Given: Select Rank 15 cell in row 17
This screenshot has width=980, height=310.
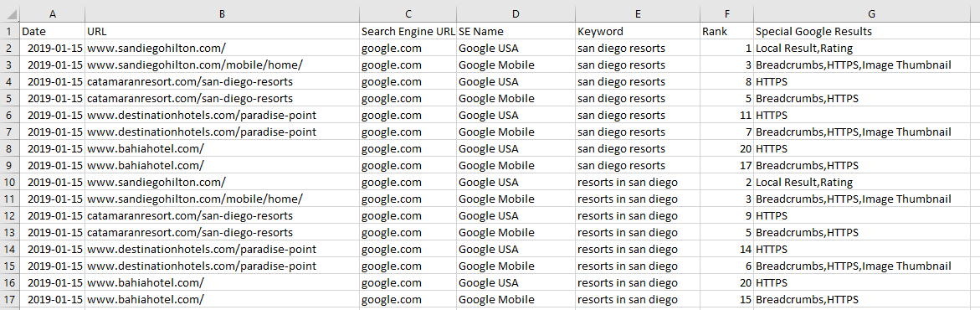Looking at the screenshot, I should pos(727,299).
